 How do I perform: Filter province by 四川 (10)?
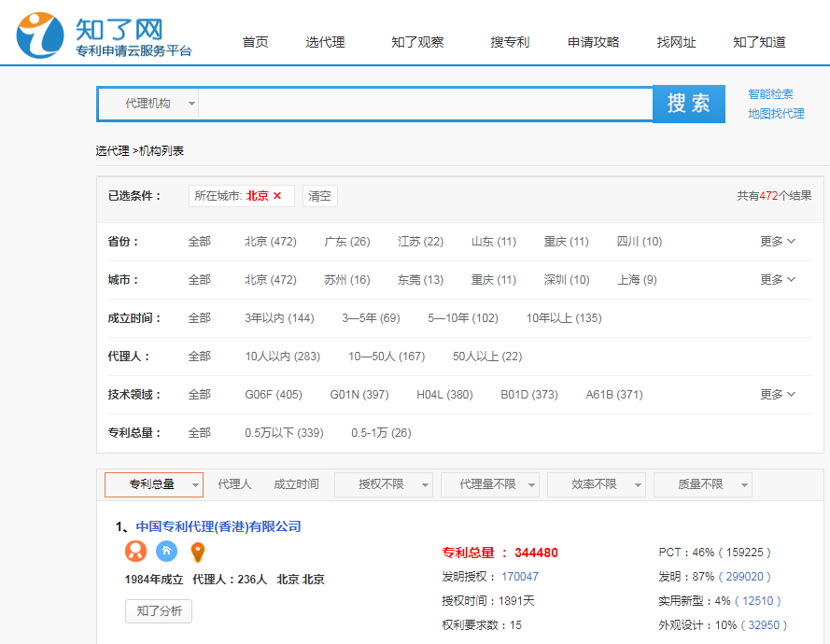click(x=639, y=242)
